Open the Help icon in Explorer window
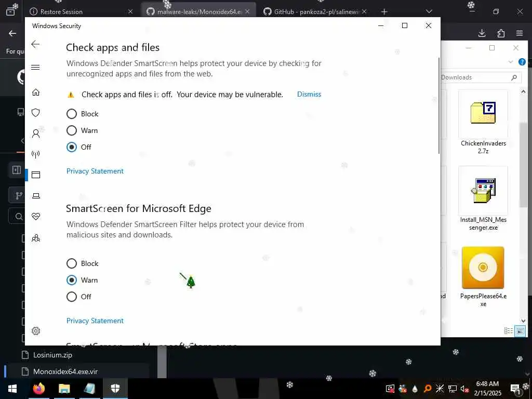 522,62
